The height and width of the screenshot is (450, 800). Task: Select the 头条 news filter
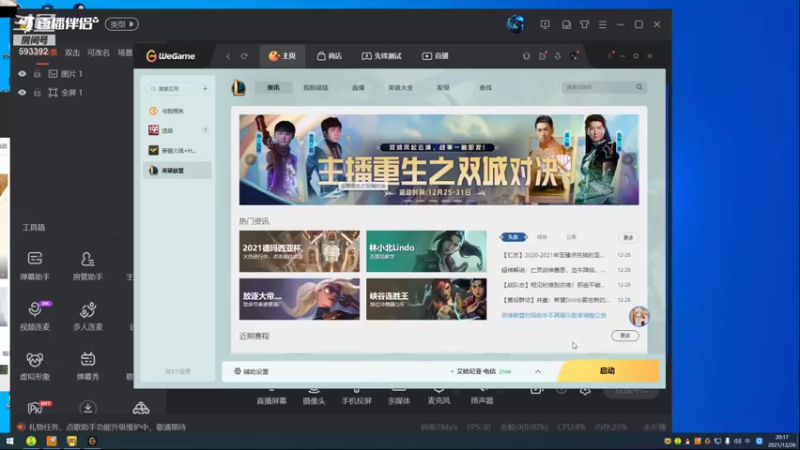(x=513, y=237)
